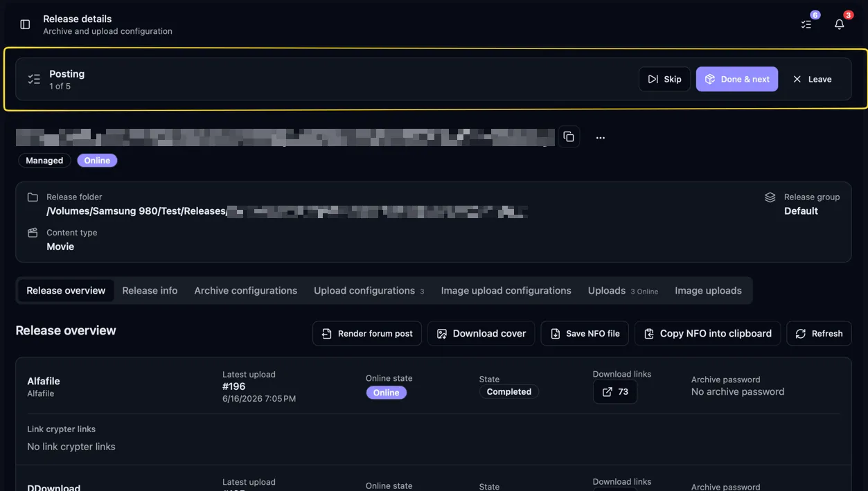Click Done & next
The width and height of the screenshot is (868, 491).
point(737,79)
